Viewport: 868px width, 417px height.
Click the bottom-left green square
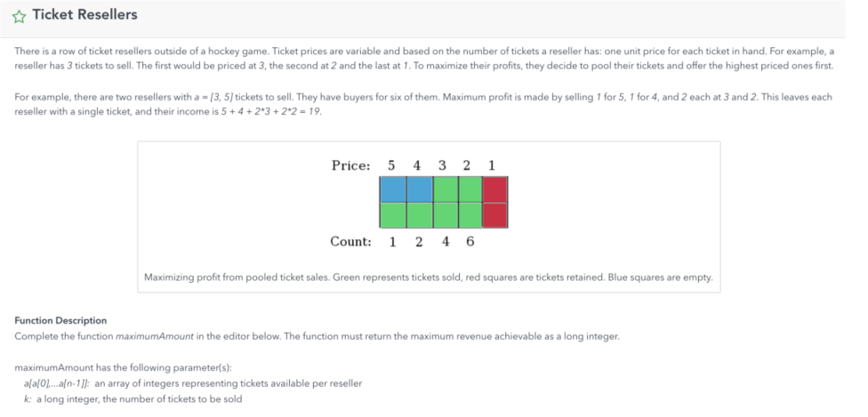[393, 215]
